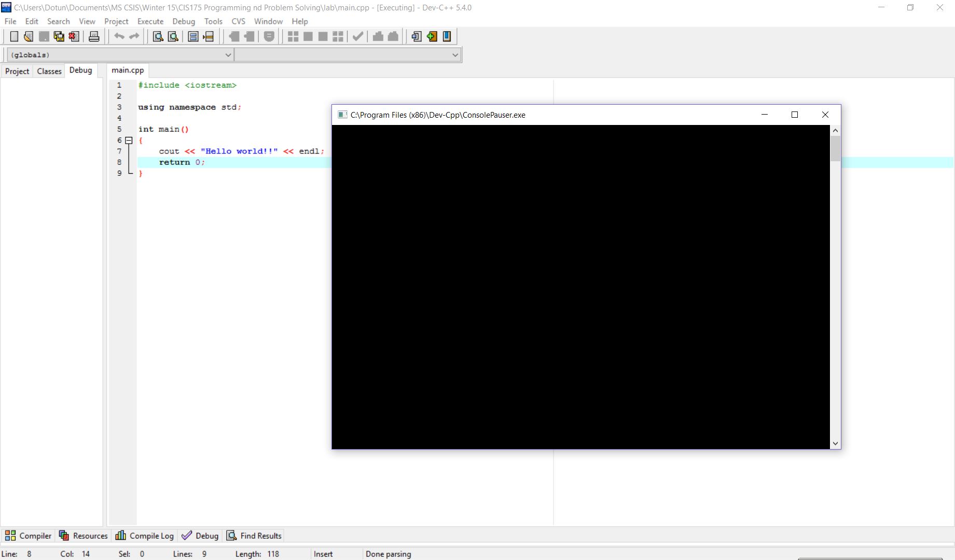Open the Help menu

tap(300, 21)
